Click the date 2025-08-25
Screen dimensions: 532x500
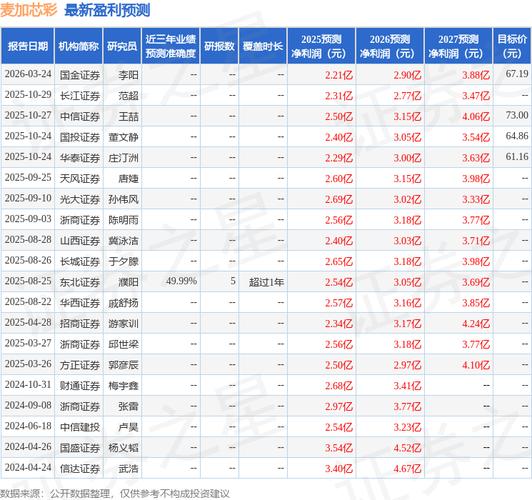(x=28, y=281)
